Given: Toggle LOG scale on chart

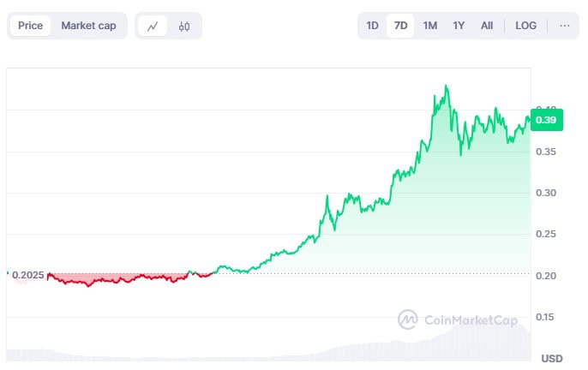Looking at the screenshot, I should [525, 26].
